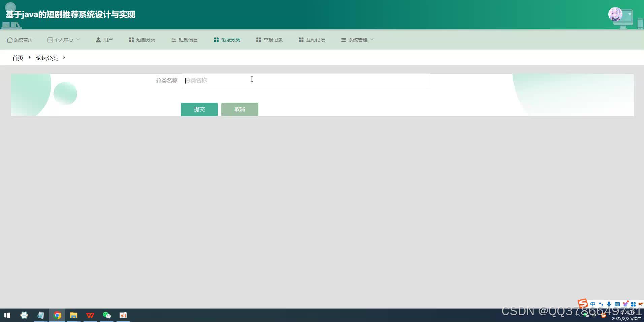Click the Sogou input method logo
The width and height of the screenshot is (644, 322).
pos(583,303)
